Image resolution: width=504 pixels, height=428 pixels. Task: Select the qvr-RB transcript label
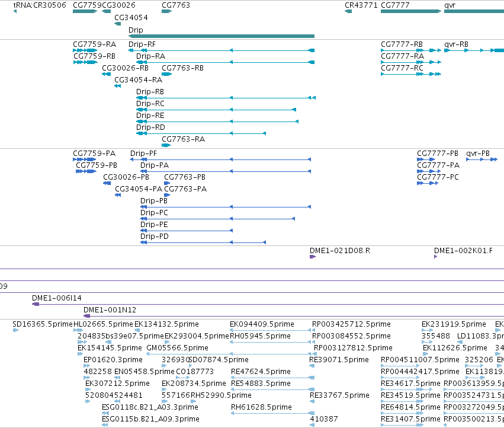click(456, 44)
